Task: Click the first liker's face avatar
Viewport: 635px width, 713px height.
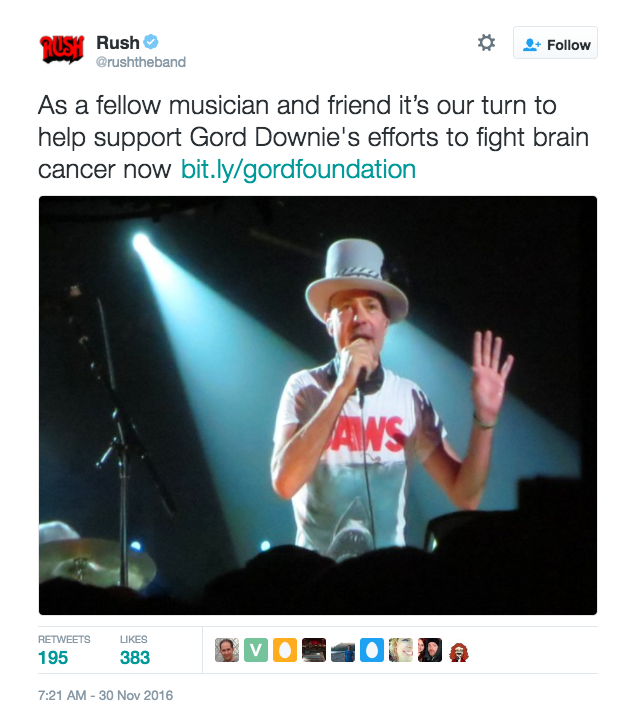Action: pos(228,651)
